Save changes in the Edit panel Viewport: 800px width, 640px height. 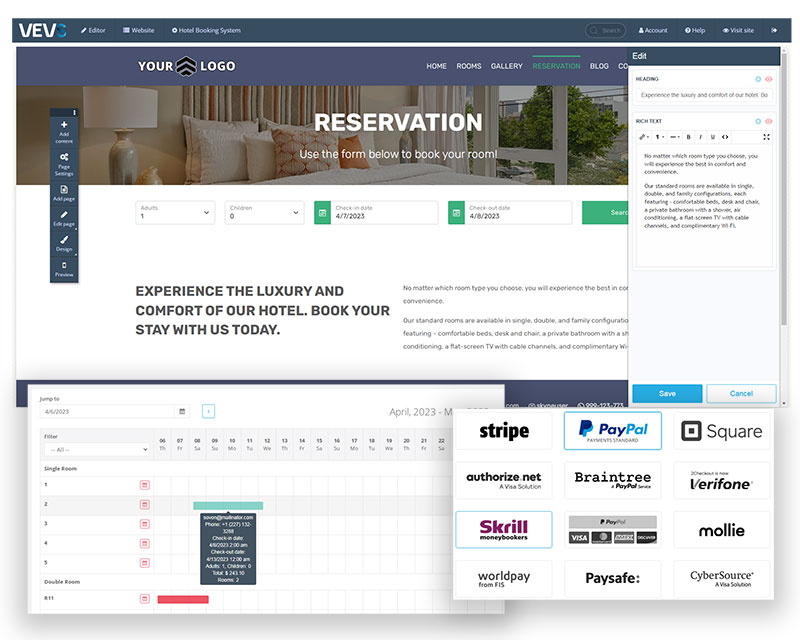click(x=667, y=393)
